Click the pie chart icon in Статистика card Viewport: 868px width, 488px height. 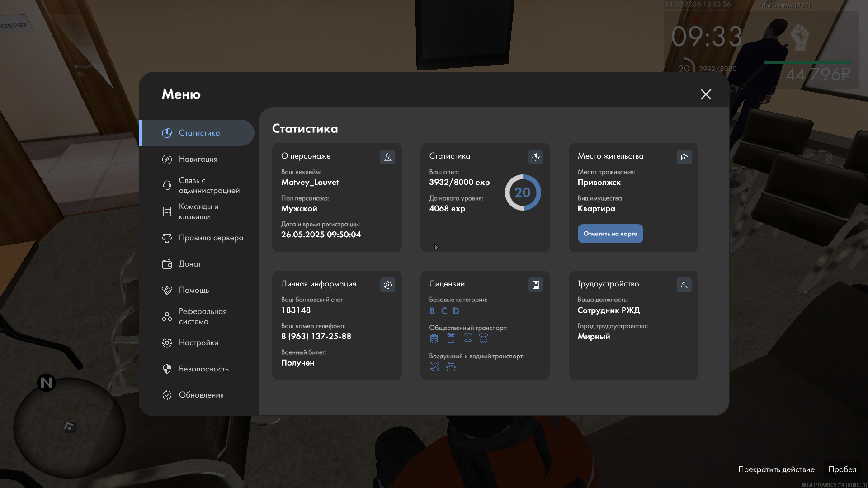point(536,157)
